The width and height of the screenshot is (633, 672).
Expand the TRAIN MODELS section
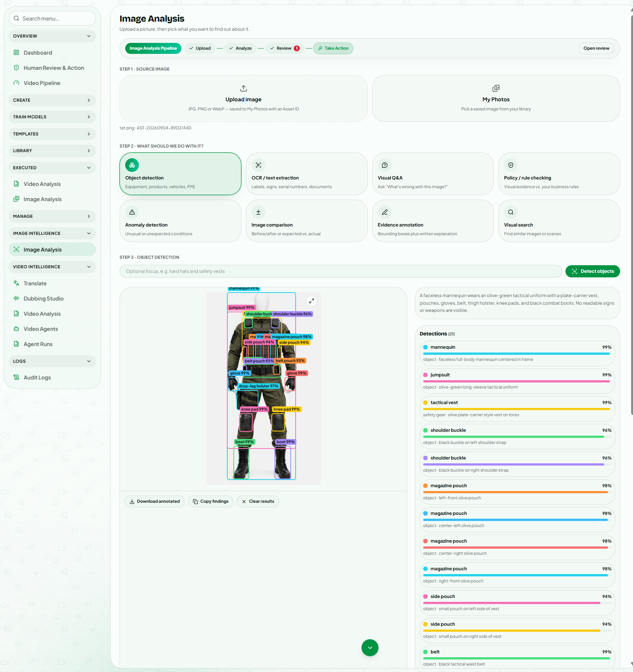52,117
